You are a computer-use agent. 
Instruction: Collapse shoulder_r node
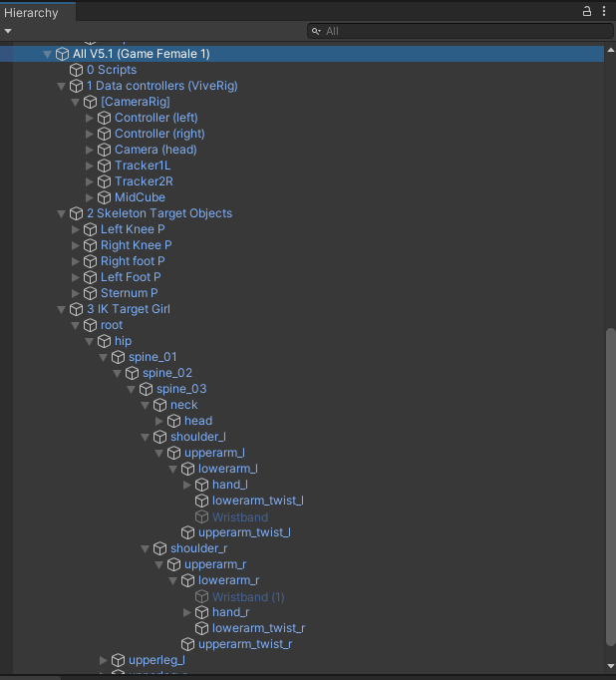point(145,549)
